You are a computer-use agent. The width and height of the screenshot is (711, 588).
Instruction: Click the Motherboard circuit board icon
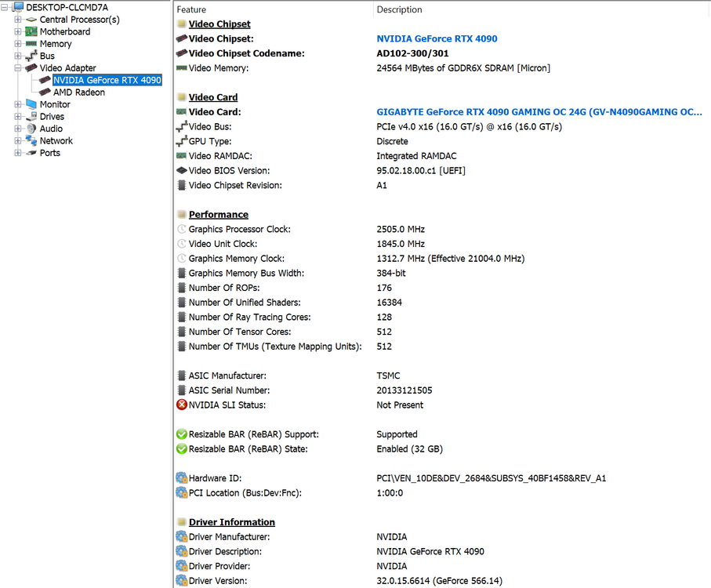click(31, 31)
